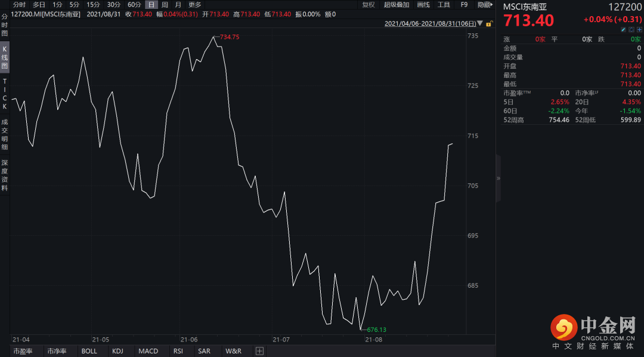This screenshot has width=644, height=357.
Task: Select the daily 日 interval
Action: tap(151, 5)
